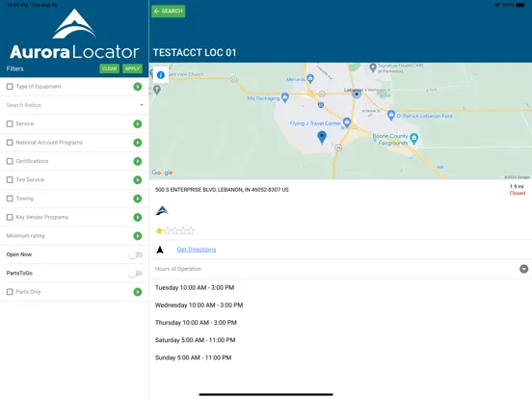Expand Key Vendor Programs green arrow
Image resolution: width=532 pixels, height=399 pixels.
[138, 217]
